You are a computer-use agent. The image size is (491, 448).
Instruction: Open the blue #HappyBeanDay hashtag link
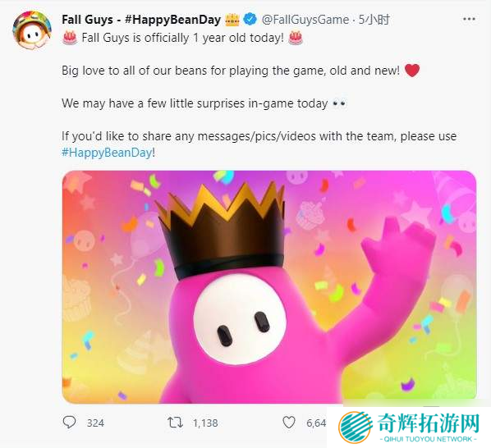(107, 153)
